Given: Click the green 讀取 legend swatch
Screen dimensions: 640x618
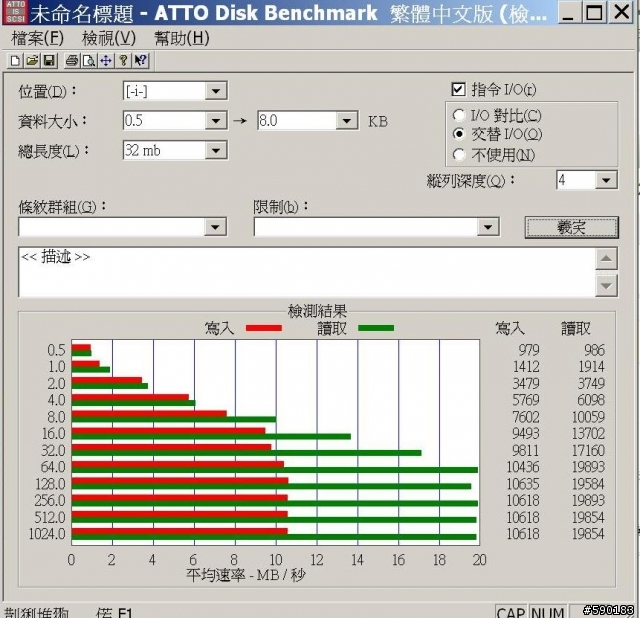Looking at the screenshot, I should click(x=376, y=328).
